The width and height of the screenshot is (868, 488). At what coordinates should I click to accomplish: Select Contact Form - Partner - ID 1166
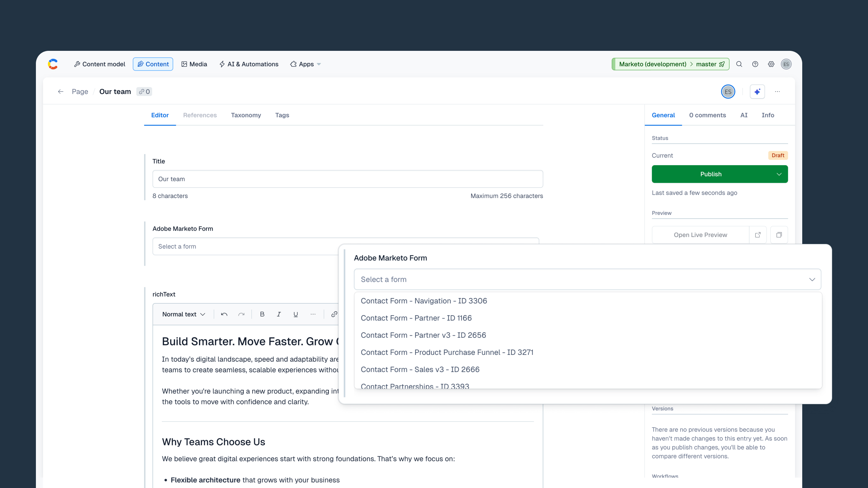[x=416, y=318]
